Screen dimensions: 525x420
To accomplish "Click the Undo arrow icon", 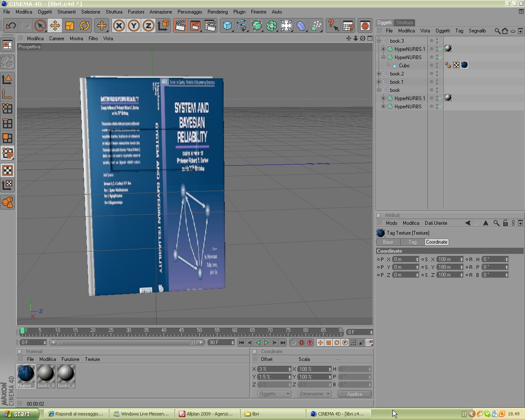I will point(11,26).
